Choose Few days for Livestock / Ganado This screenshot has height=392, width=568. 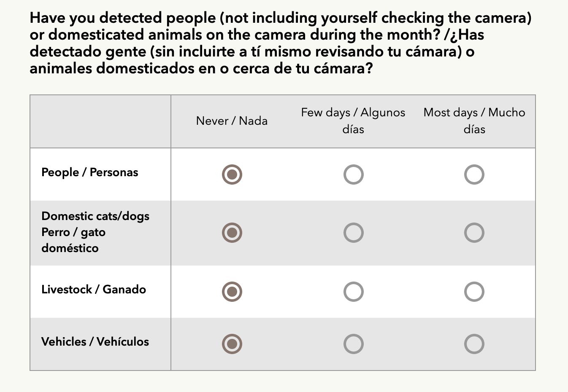353,292
